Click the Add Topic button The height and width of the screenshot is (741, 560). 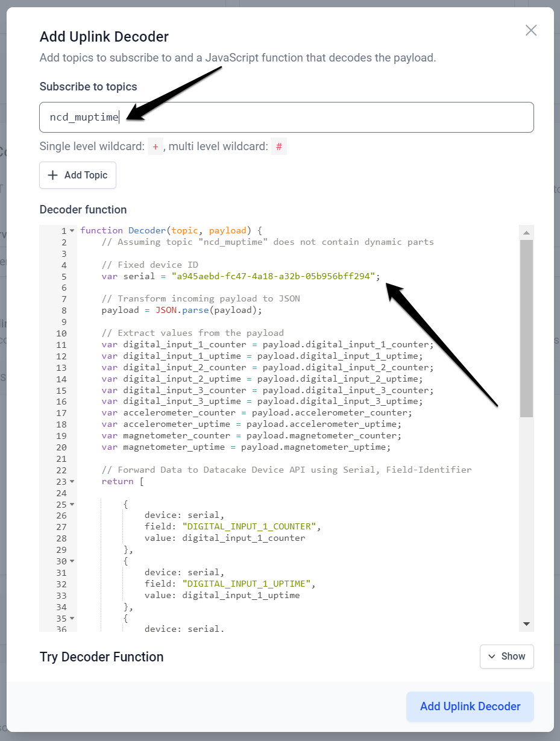pos(77,175)
